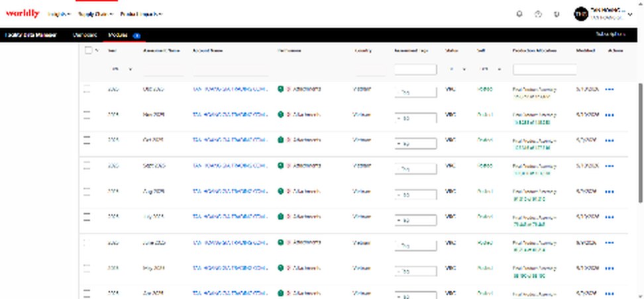Open actions menu for the July row

coord(610,218)
